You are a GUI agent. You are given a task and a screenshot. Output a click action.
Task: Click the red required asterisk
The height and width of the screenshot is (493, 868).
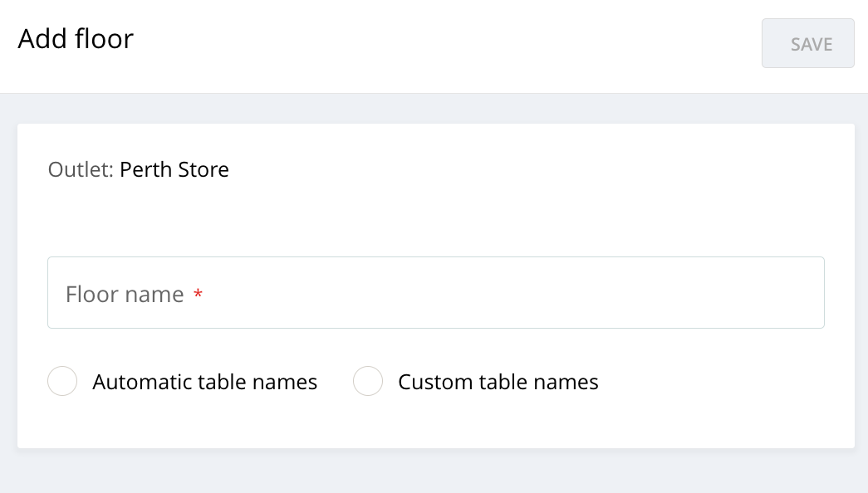[x=198, y=293]
